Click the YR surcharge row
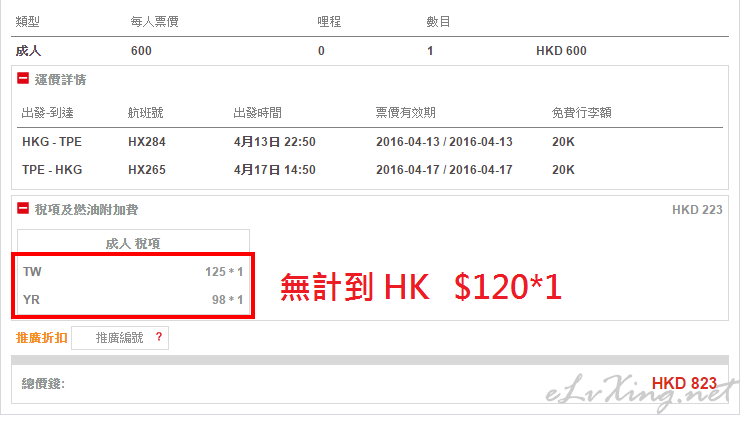Viewport: 750px width, 426px height. coord(133,300)
